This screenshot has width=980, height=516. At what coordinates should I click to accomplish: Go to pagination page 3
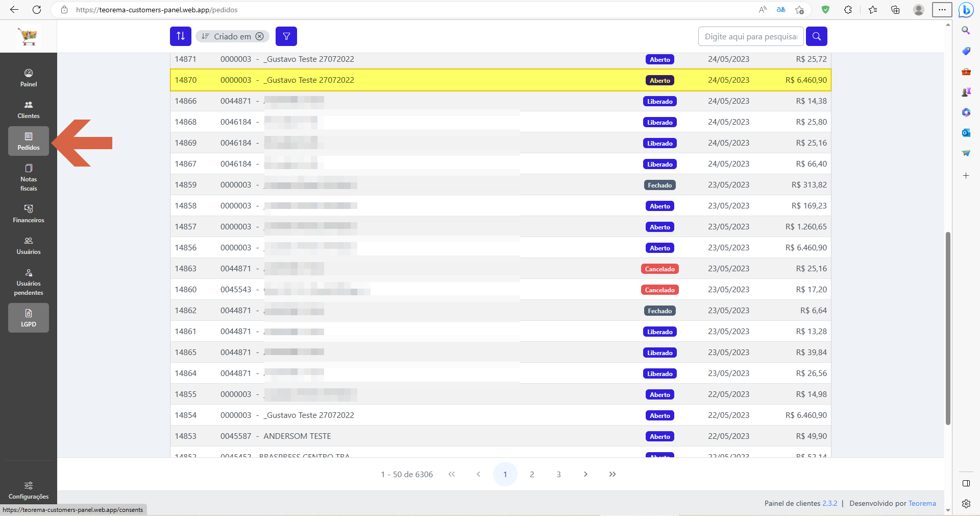pos(559,474)
